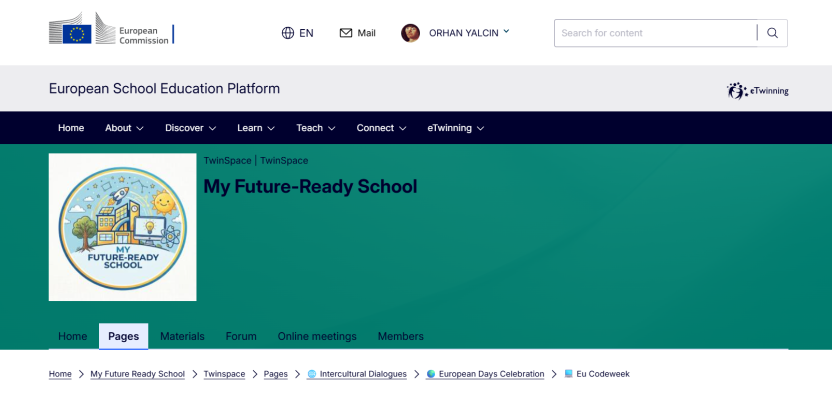The width and height of the screenshot is (832, 400).
Task: Click European School Education Platform title
Action: 164,88
